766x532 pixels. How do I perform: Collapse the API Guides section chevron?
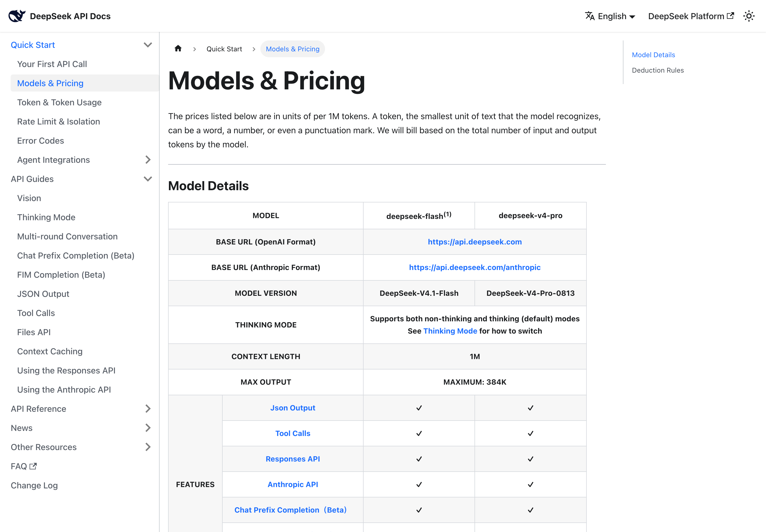(x=148, y=179)
